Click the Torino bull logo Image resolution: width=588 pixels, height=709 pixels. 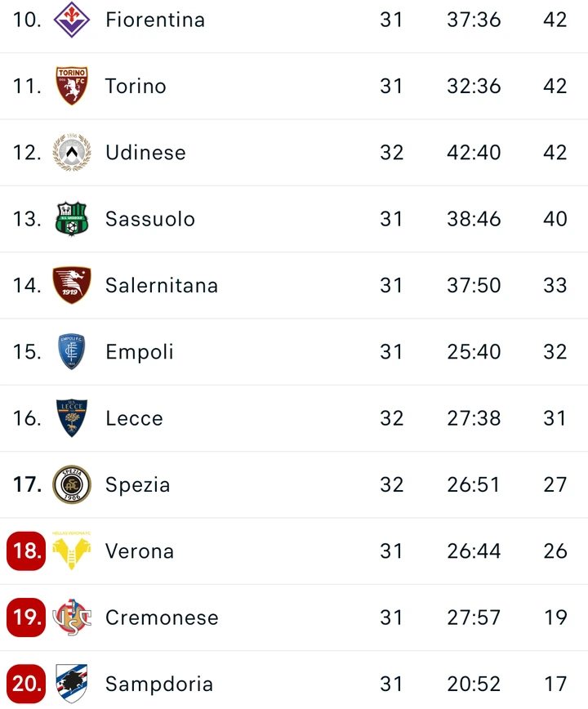72,86
